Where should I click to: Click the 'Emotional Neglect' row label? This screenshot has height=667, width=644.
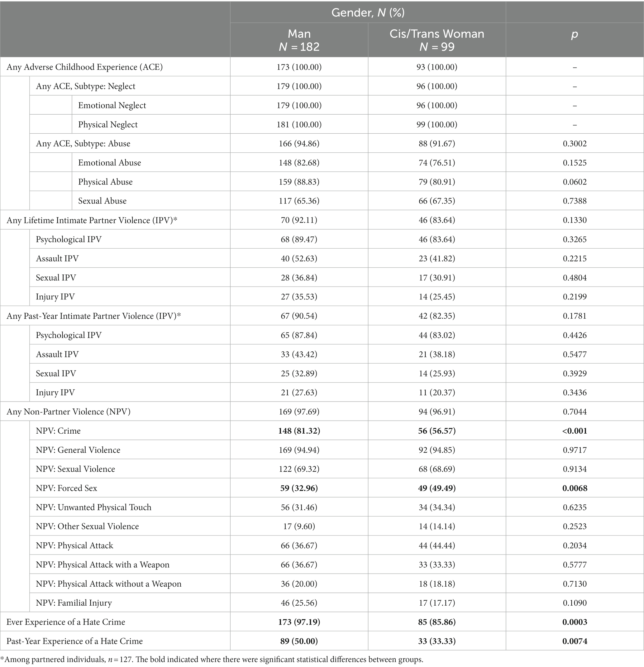[112, 105]
